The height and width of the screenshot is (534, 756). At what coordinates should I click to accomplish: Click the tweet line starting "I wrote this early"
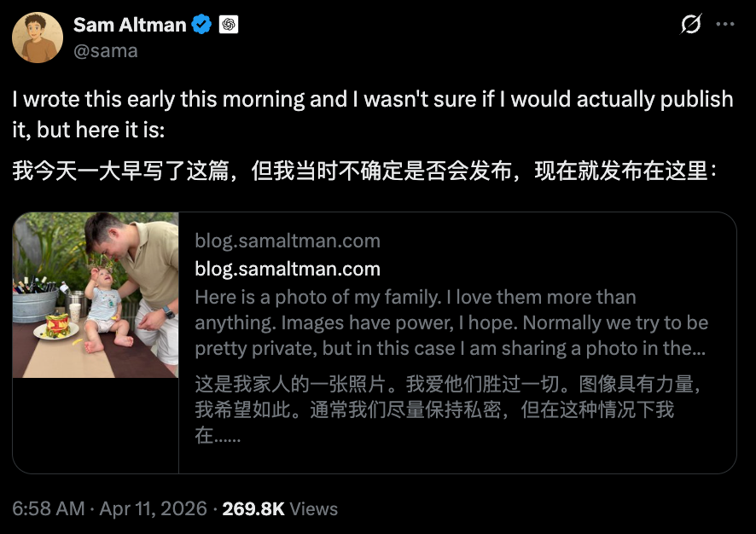pyautogui.click(x=372, y=99)
